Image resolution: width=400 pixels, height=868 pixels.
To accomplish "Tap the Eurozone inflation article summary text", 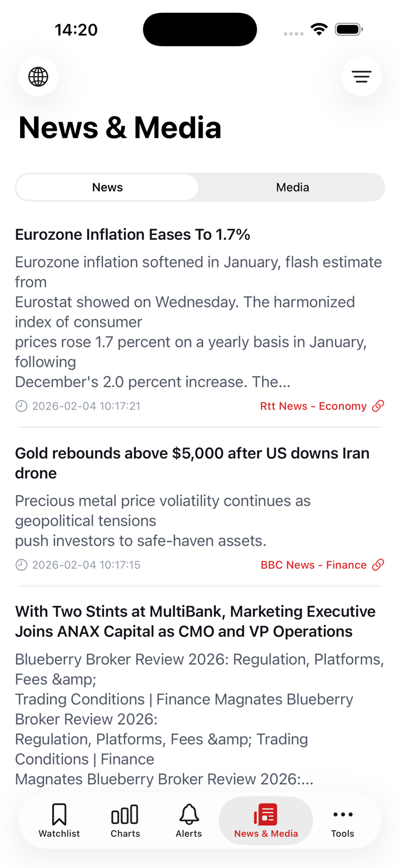I will click(198, 322).
